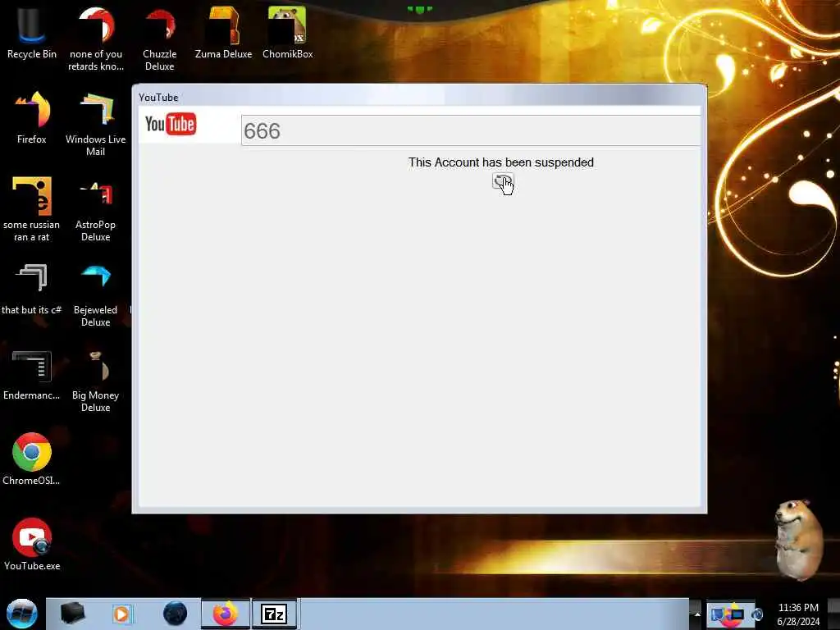Show hidden system tray icons

tap(697, 614)
